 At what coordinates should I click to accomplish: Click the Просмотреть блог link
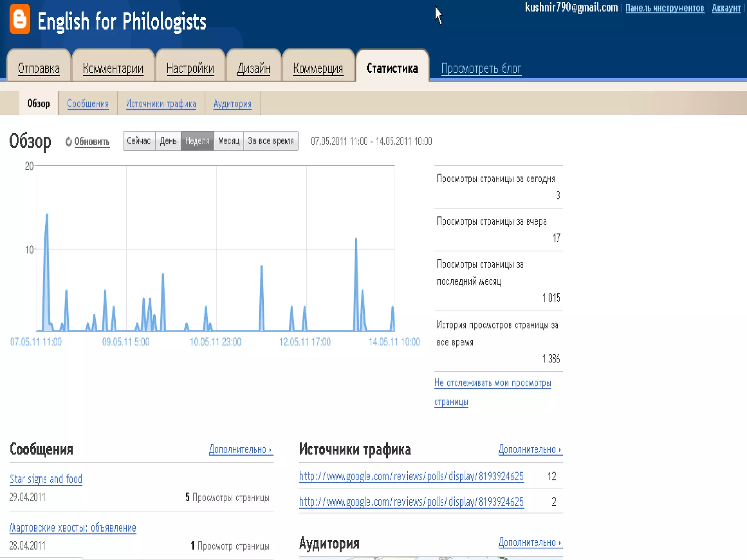(x=481, y=69)
